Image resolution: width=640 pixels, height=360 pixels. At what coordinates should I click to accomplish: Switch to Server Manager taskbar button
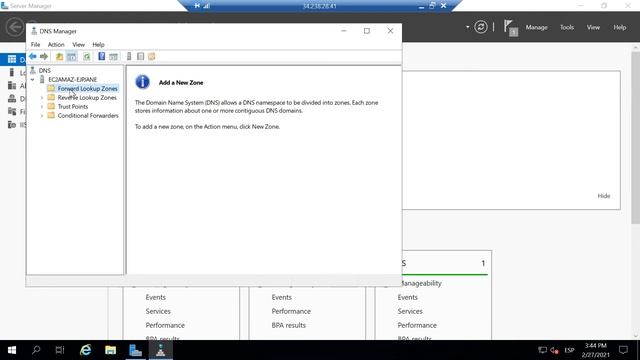point(136,350)
